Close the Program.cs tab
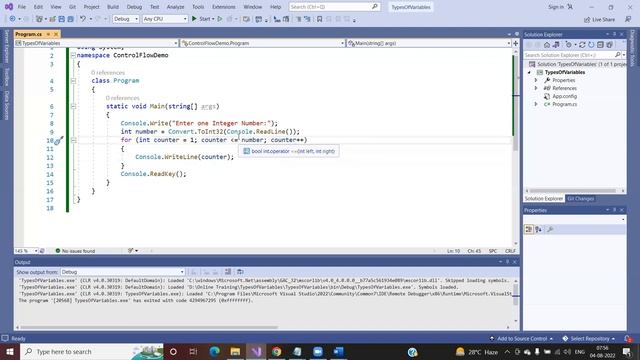Image resolution: width=640 pixels, height=360 pixels. click(x=56, y=34)
